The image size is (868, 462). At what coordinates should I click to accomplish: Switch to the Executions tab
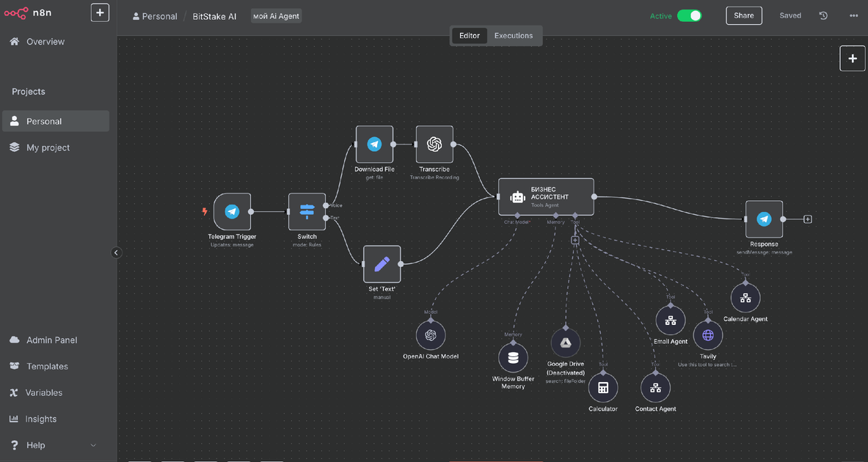click(x=513, y=35)
